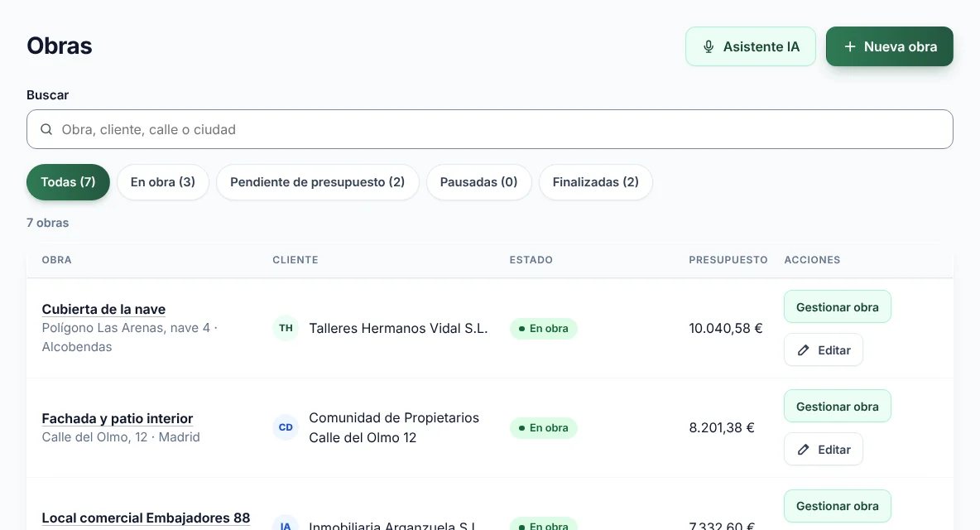Focus the Obra, cliente, calle search field
Screen dimensions: 980x530
489,129
